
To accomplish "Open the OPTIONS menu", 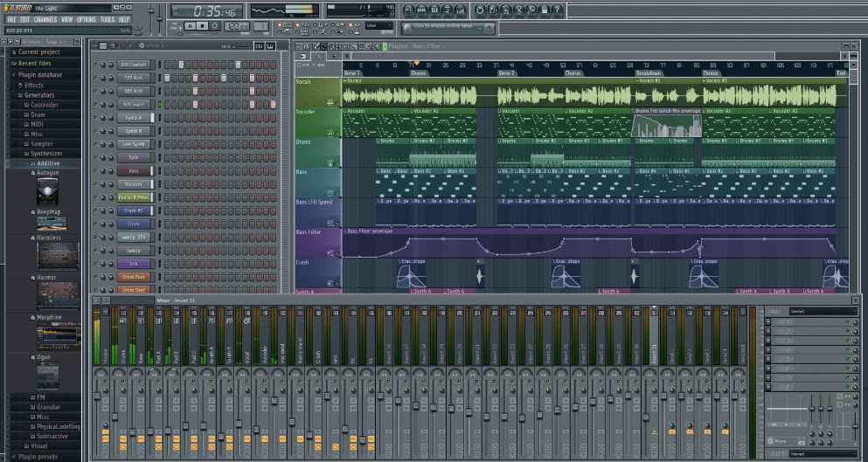I will [87, 19].
